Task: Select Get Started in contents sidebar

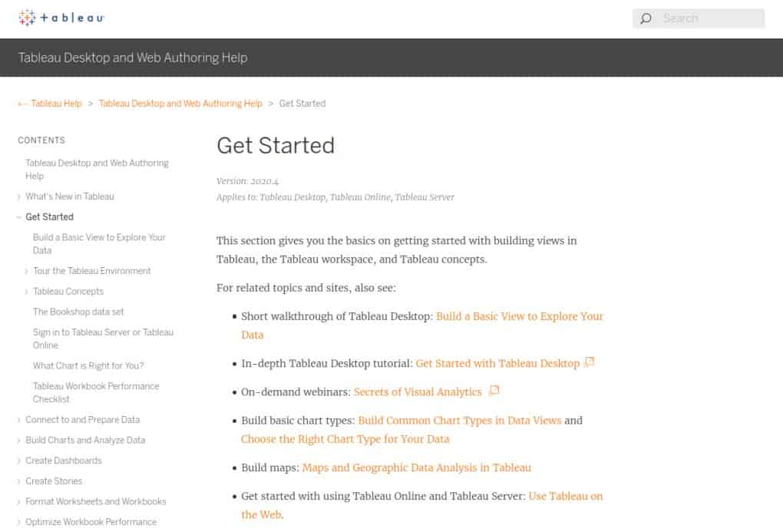Action: [49, 216]
